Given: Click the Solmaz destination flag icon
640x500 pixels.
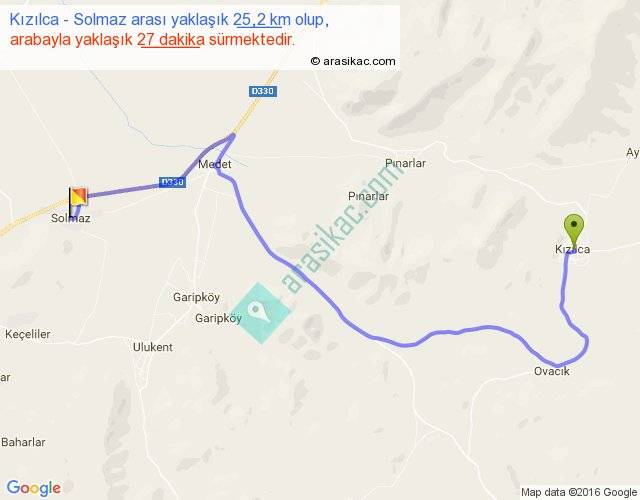Looking at the screenshot, I should pos(78,200).
